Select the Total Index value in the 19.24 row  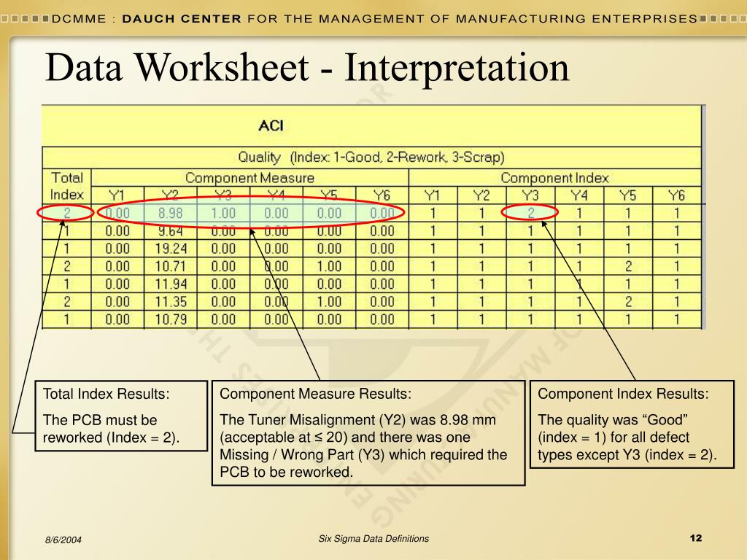coord(66,249)
